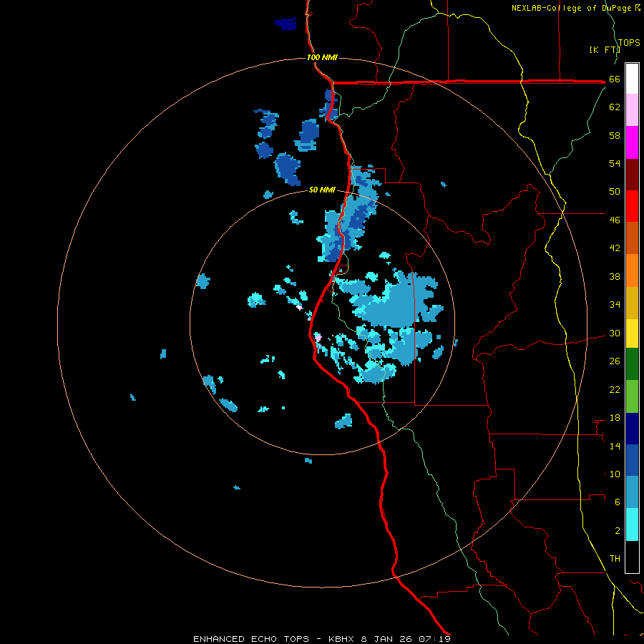
Task: Click the "66" legend value
Action: (615, 79)
